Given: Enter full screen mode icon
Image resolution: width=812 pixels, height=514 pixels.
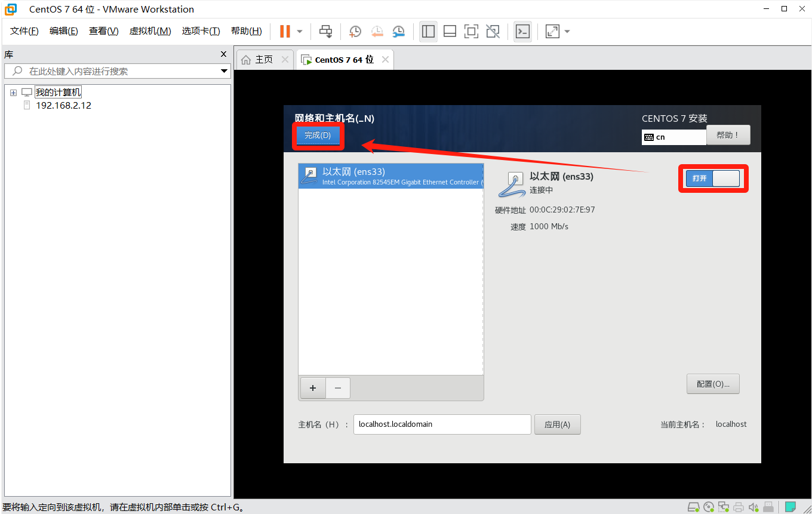Looking at the screenshot, I should 471,31.
